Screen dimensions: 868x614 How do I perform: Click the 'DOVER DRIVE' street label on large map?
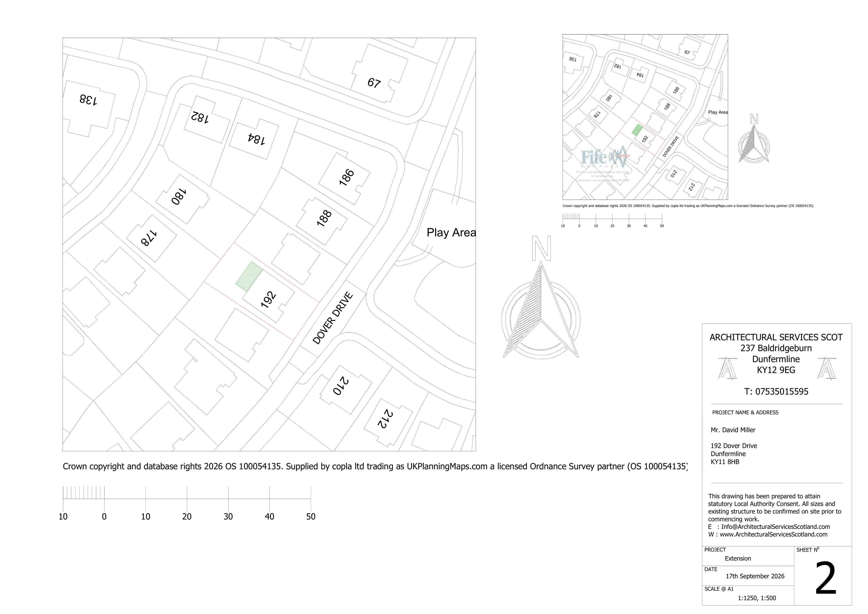point(333,318)
